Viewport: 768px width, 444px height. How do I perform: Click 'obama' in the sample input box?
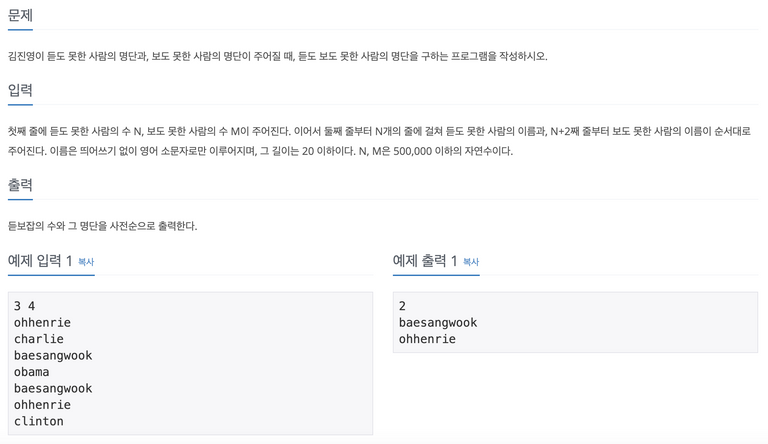pos(31,372)
